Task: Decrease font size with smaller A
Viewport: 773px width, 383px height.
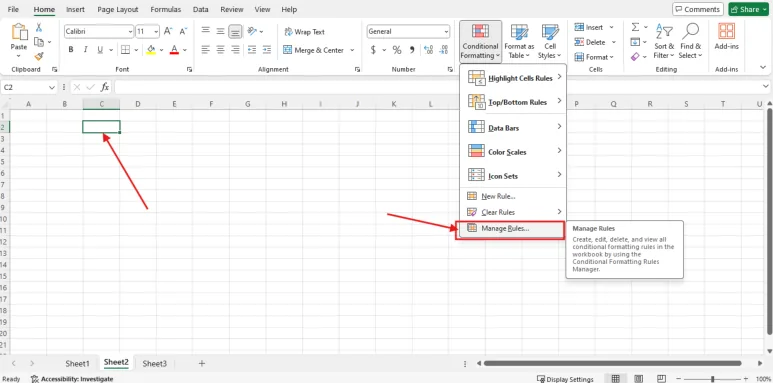Action: pos(183,32)
